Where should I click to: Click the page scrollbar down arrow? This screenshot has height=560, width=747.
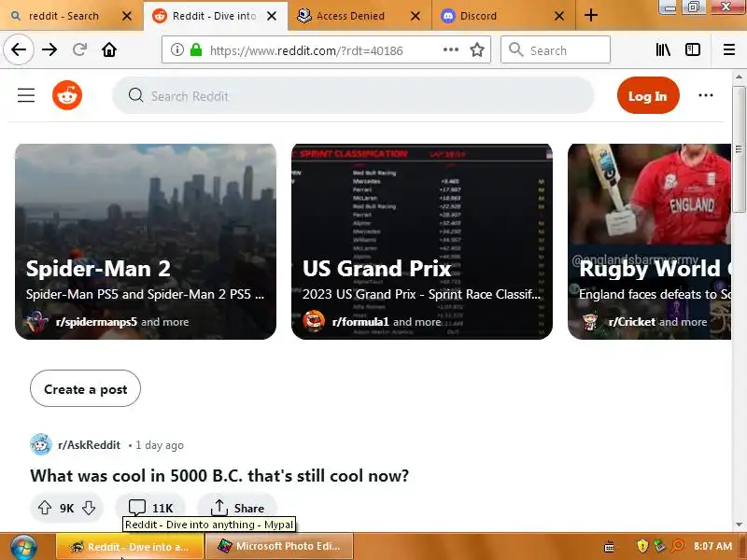pos(739,525)
